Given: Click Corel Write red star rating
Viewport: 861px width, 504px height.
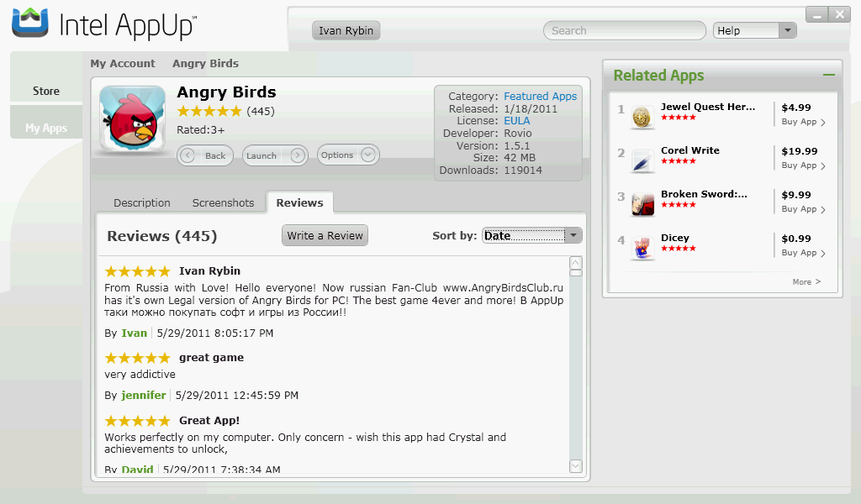Looking at the screenshot, I should coord(679,160).
